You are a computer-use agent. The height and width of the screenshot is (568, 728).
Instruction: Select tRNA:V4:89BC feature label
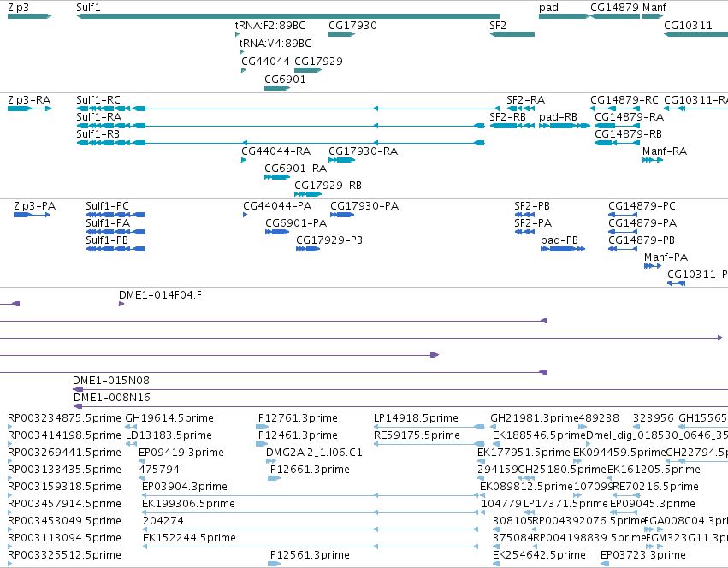pos(275,43)
